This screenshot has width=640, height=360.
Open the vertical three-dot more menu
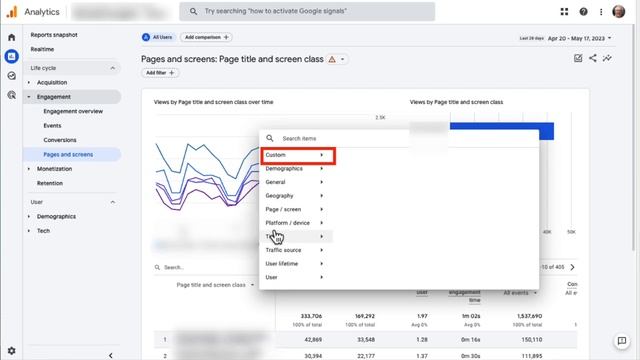point(601,12)
